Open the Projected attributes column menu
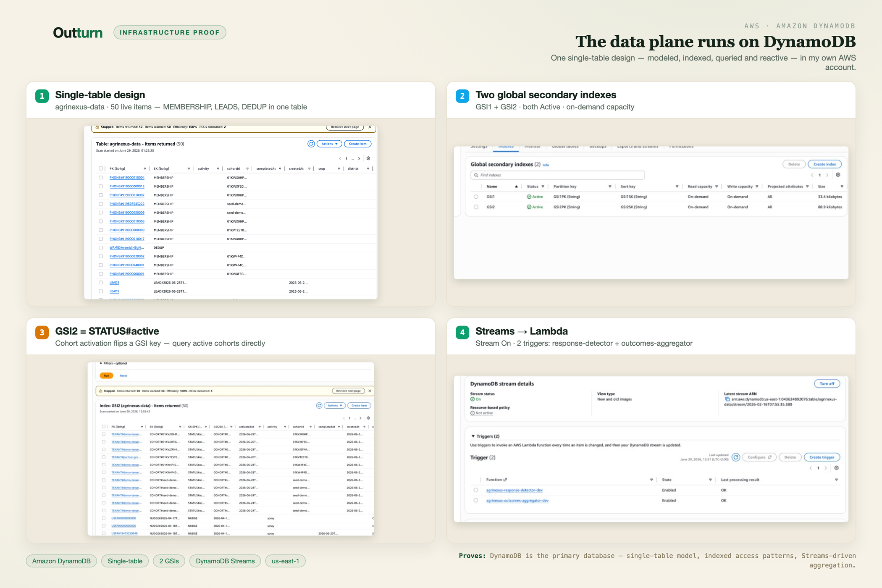Image resolution: width=882 pixels, height=588 pixels. click(807, 186)
